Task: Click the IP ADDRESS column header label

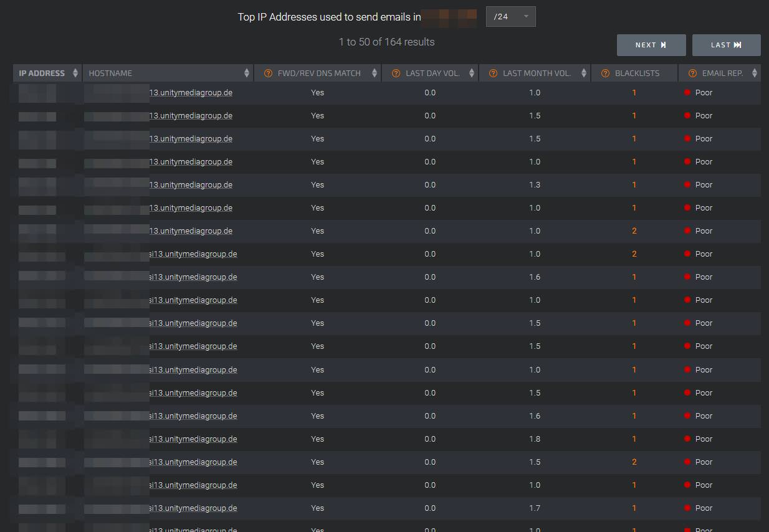Action: 42,74
